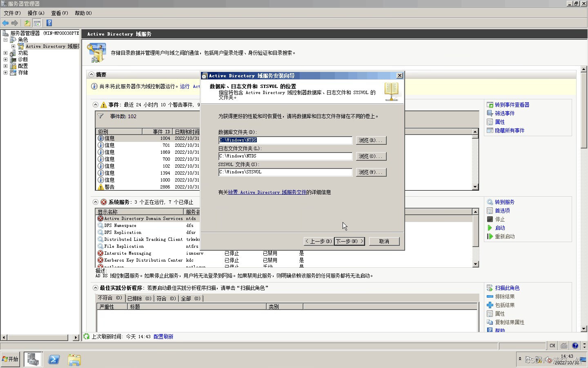Switch to the 不符合 (0) tab
Screen dimensions: 588x368
[110, 298]
